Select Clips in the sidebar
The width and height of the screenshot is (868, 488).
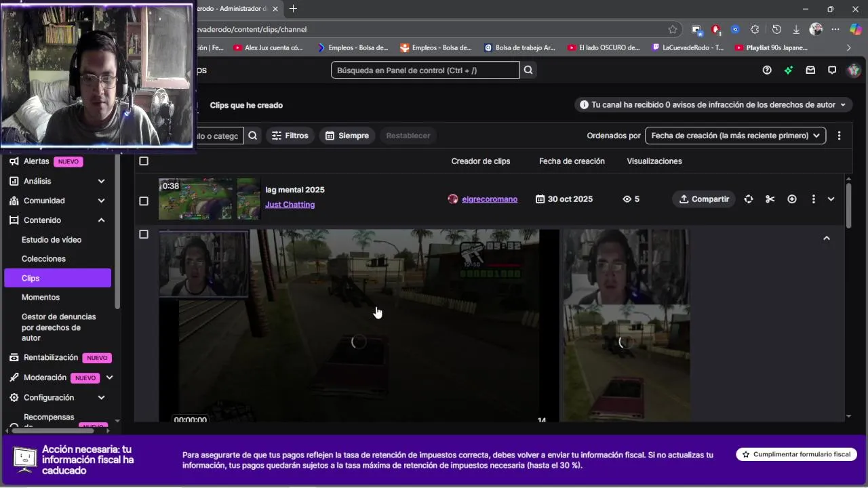click(x=58, y=278)
